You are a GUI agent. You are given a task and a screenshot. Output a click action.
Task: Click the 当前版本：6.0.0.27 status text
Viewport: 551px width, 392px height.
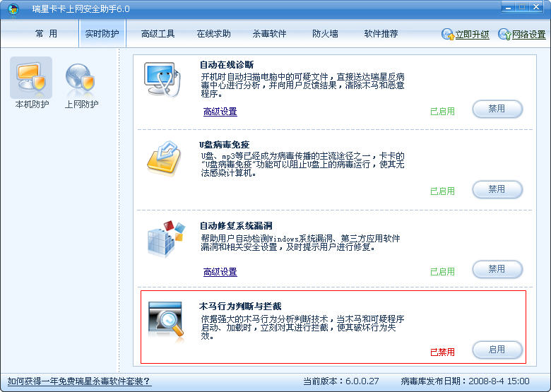(x=341, y=381)
